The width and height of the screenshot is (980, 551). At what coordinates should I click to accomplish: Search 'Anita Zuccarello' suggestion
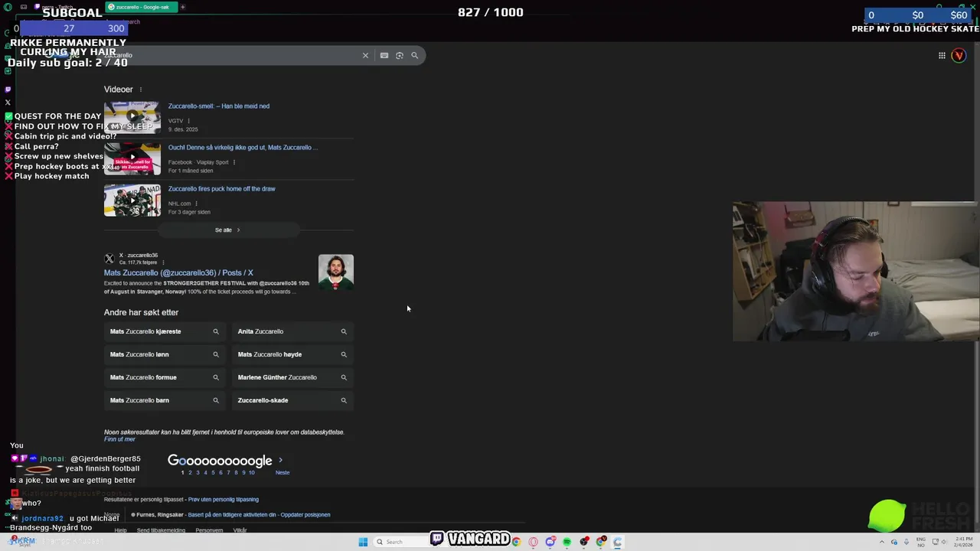coord(292,331)
